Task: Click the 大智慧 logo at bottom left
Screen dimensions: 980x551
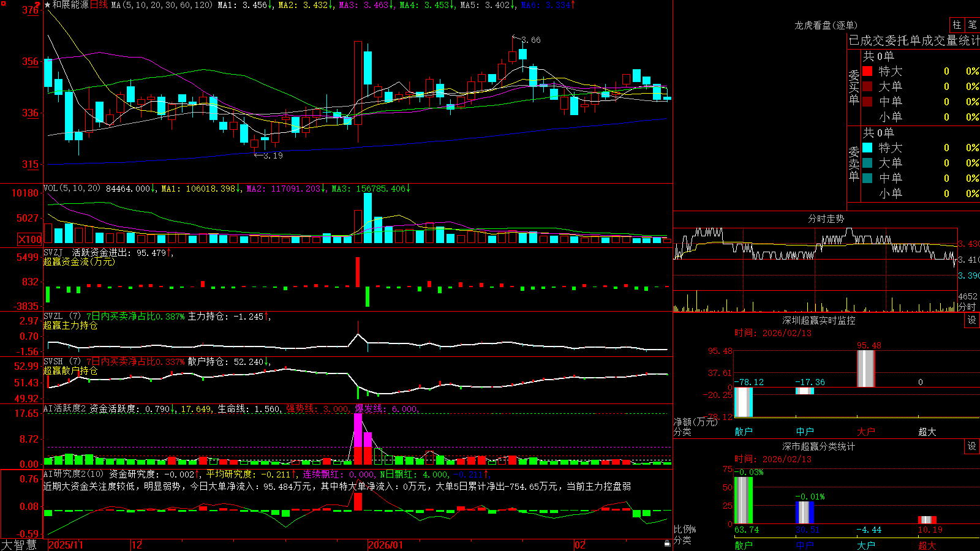Action: (x=19, y=544)
